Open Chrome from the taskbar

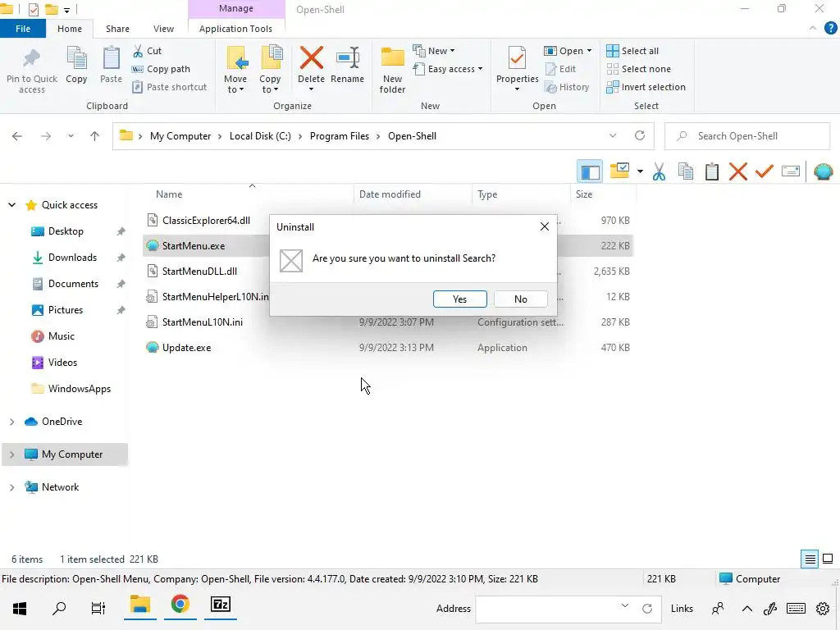[180, 605]
